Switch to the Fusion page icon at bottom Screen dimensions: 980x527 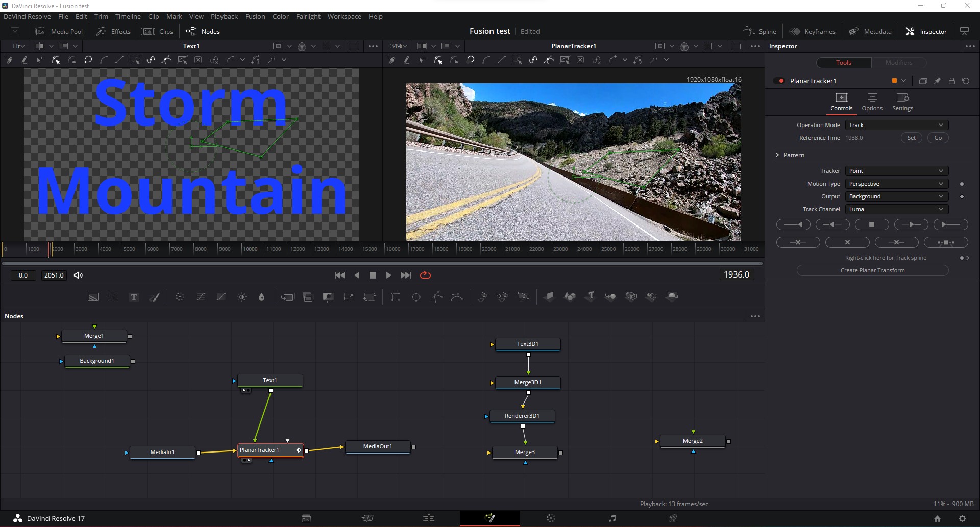click(489, 518)
